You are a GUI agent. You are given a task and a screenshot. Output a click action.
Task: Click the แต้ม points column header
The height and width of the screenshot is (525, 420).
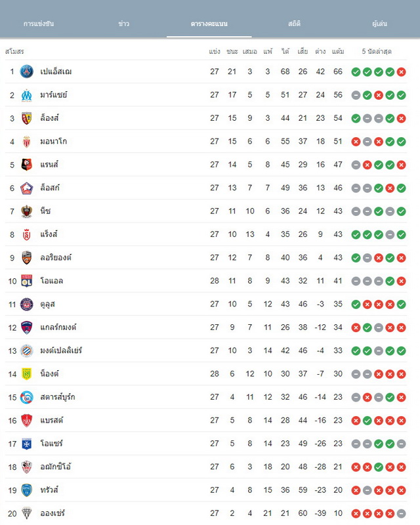(338, 52)
